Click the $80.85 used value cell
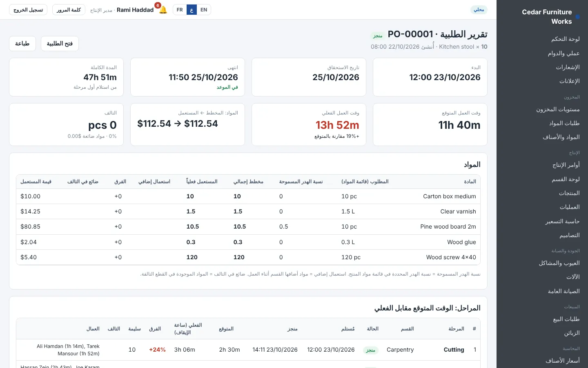The image size is (588, 368). click(x=31, y=227)
